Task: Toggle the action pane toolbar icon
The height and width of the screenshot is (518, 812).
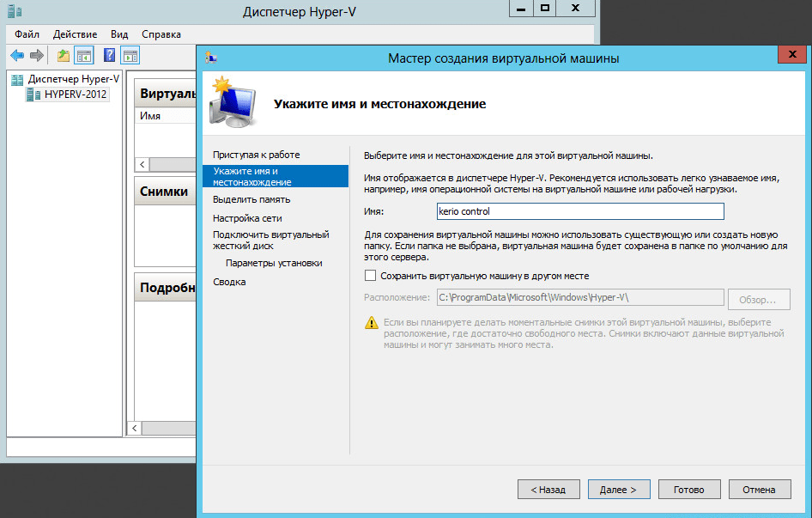Action: click(130, 56)
